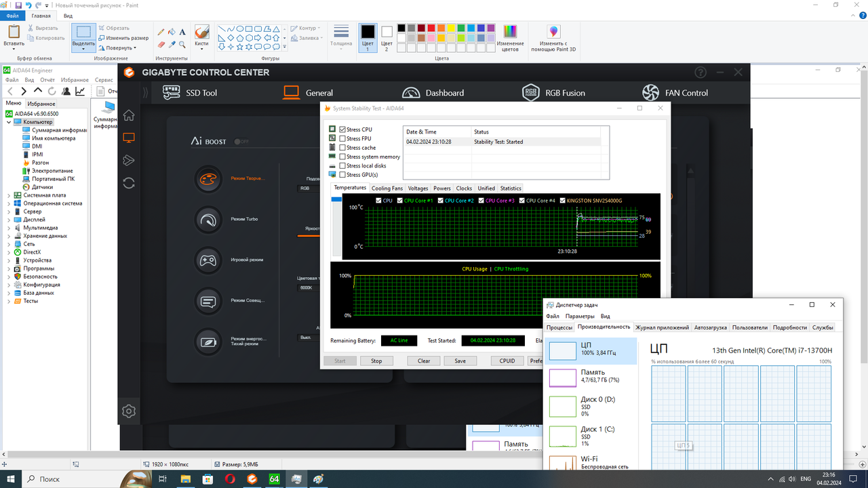868x488 pixels.
Task: Click the Clear button in stability test
Action: (424, 361)
